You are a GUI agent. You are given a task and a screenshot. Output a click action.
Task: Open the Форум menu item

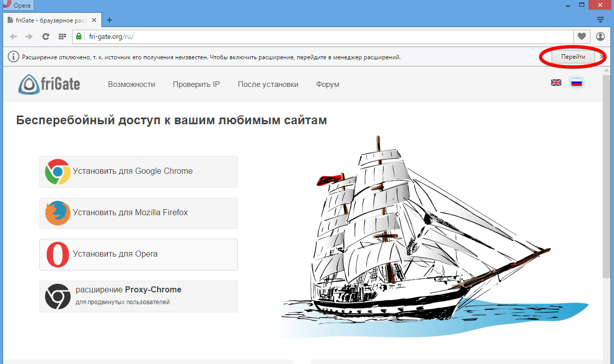pyautogui.click(x=327, y=84)
